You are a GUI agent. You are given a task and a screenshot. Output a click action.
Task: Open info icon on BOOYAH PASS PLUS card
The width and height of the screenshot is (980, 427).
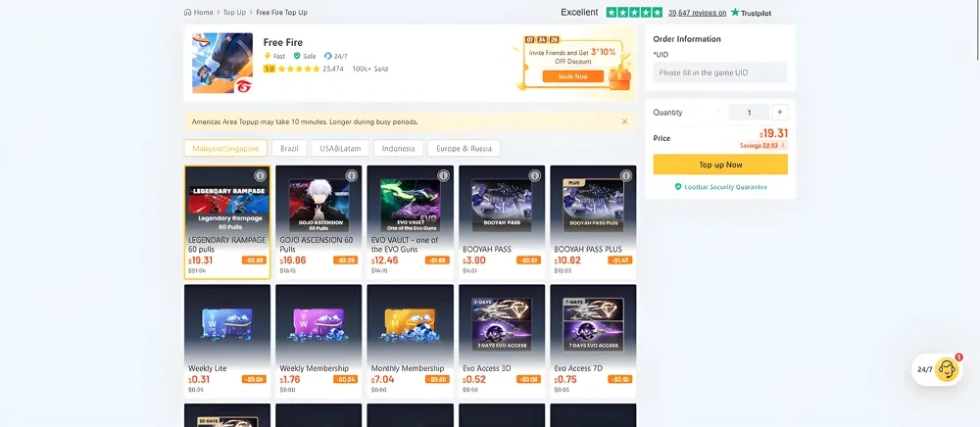pyautogui.click(x=626, y=176)
